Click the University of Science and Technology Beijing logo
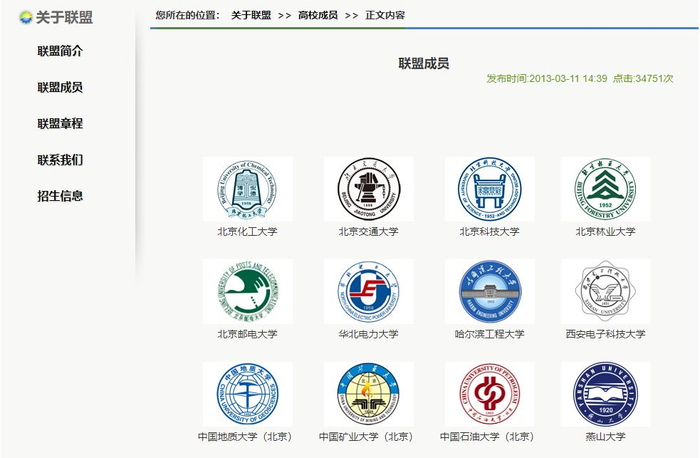 point(490,189)
